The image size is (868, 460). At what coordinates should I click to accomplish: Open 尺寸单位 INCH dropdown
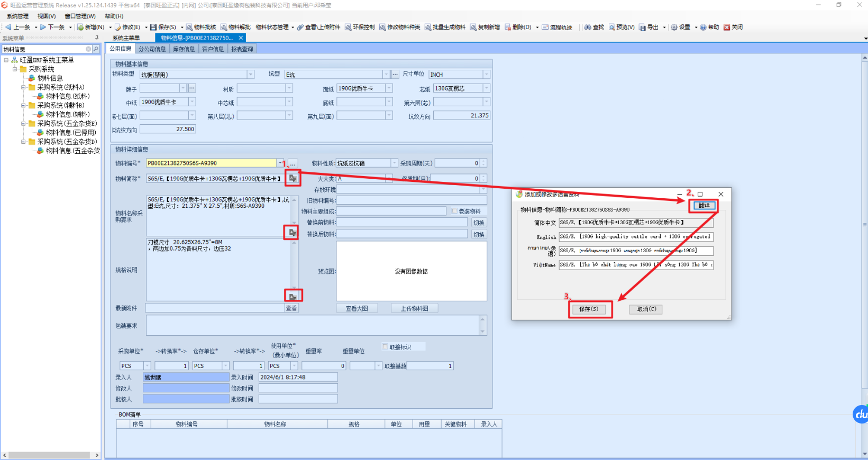point(487,75)
